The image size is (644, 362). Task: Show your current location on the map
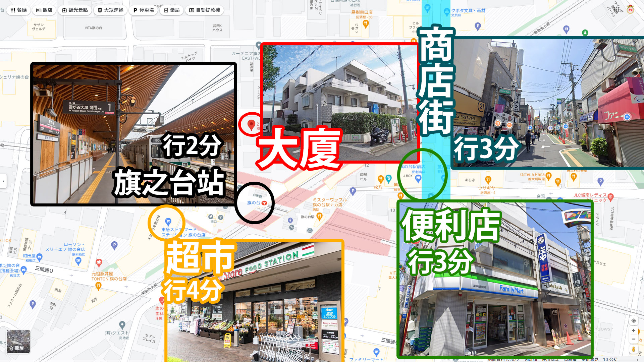pyautogui.click(x=634, y=321)
